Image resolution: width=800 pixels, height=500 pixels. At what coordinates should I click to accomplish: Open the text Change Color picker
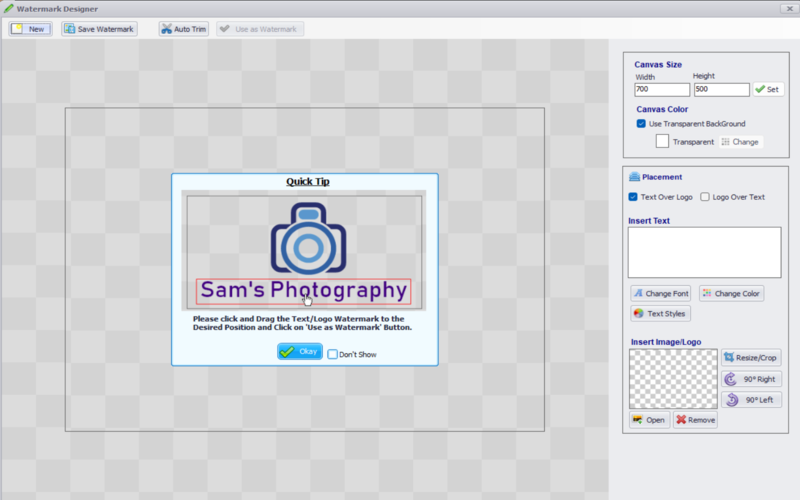click(x=731, y=293)
